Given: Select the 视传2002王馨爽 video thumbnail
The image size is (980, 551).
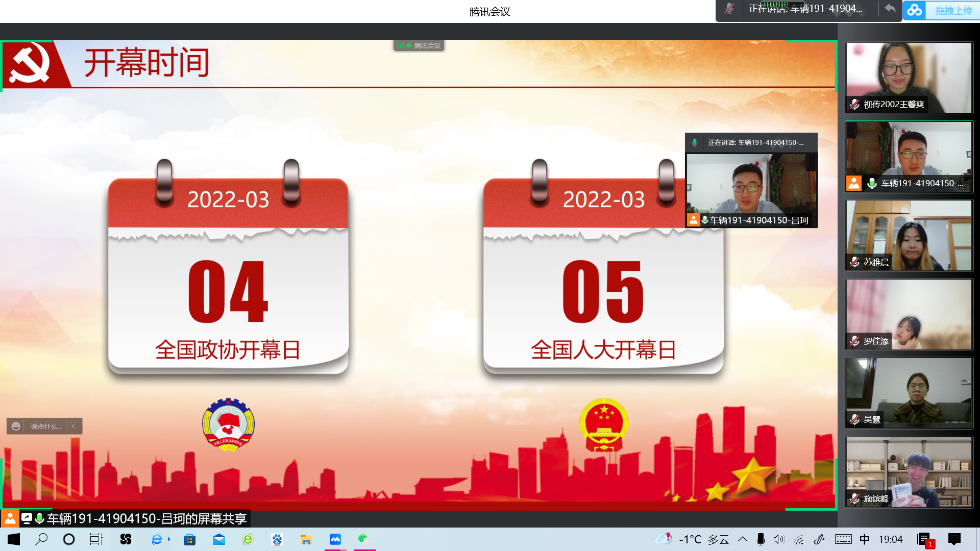Looking at the screenshot, I should pyautogui.click(x=909, y=78).
